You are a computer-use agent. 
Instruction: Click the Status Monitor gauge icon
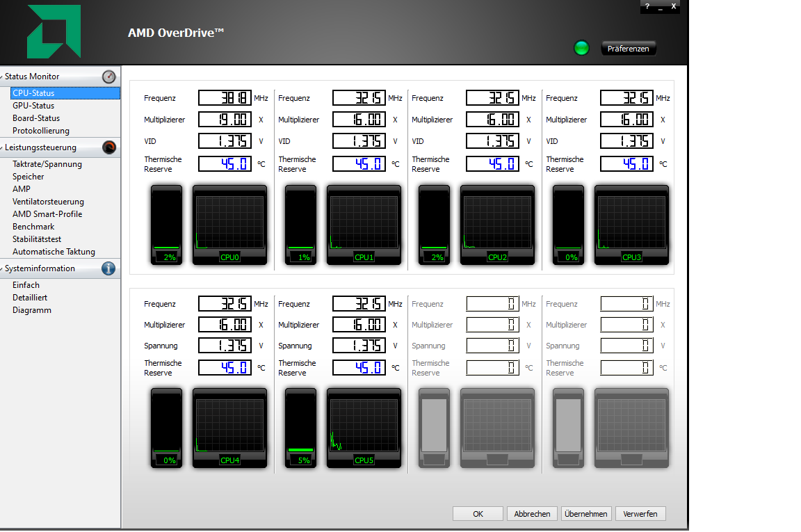click(x=108, y=76)
